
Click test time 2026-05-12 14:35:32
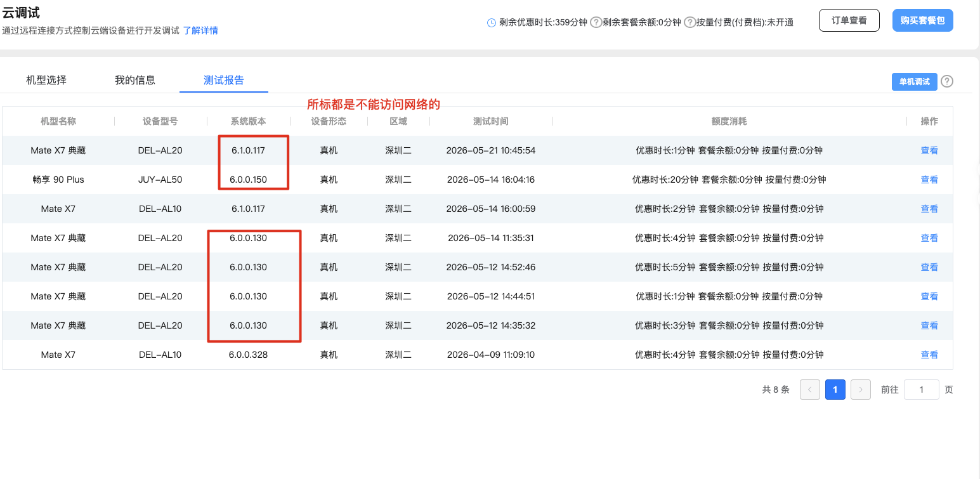click(491, 325)
